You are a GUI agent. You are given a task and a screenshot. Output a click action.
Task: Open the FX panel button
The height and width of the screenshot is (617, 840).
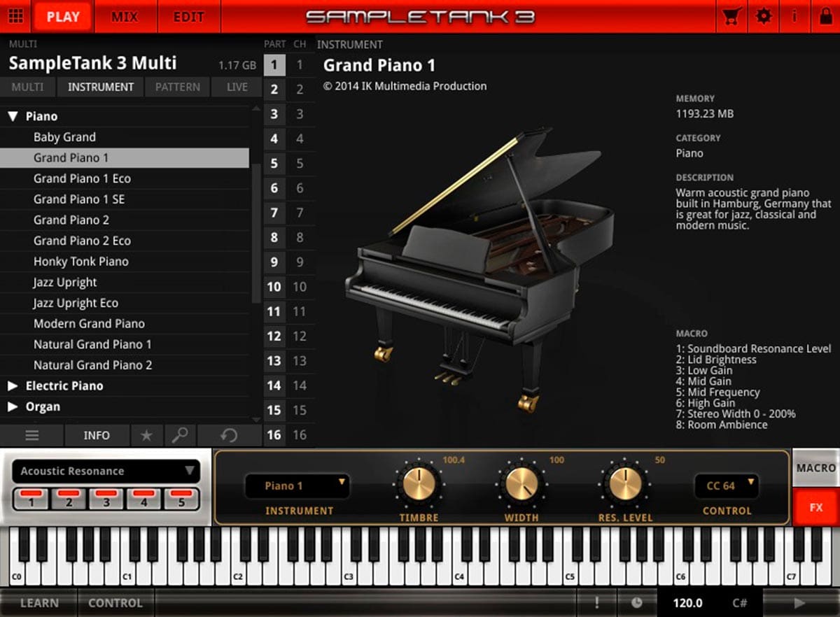(816, 507)
